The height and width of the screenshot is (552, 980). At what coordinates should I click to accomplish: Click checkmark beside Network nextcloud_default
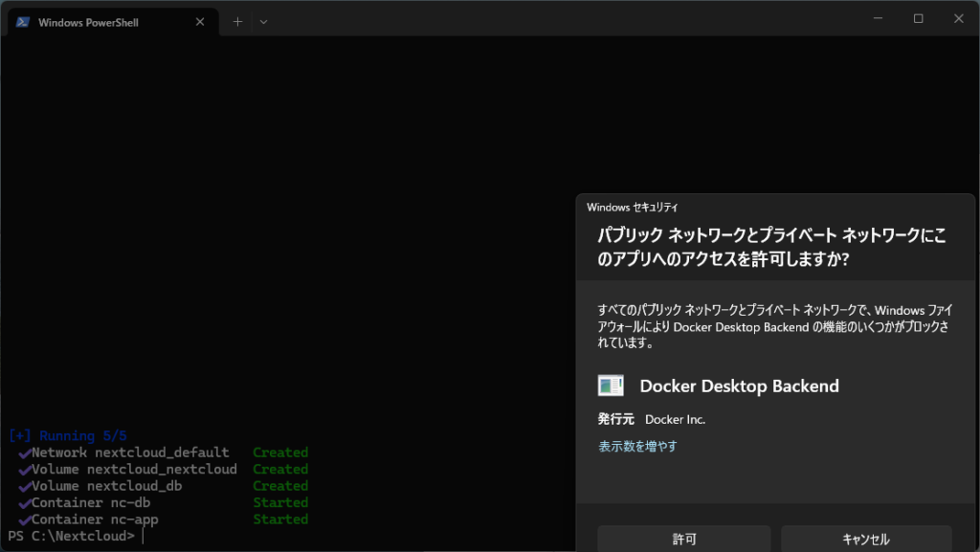[x=24, y=453]
